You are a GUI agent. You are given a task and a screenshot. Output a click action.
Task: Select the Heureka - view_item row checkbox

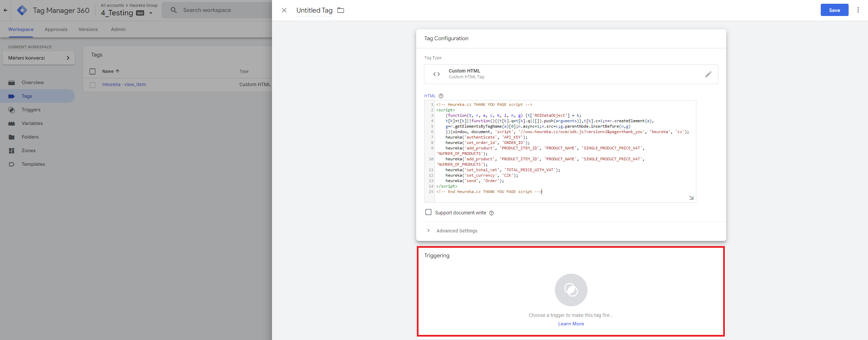[x=92, y=85]
